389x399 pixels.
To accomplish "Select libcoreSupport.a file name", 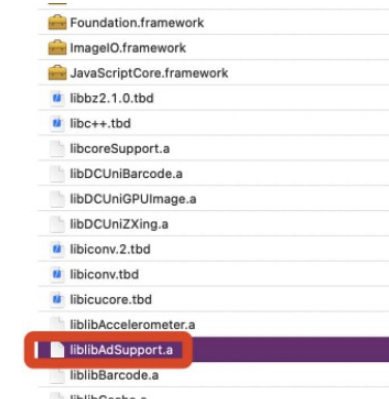I will (x=120, y=149).
